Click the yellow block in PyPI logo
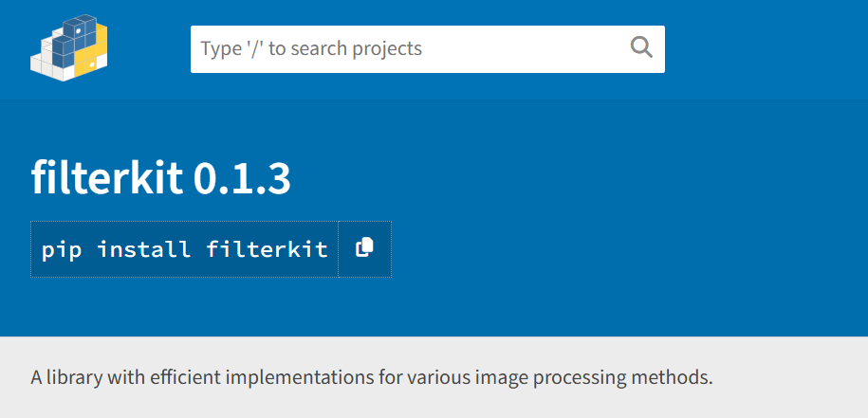868x418 pixels. pos(95,52)
